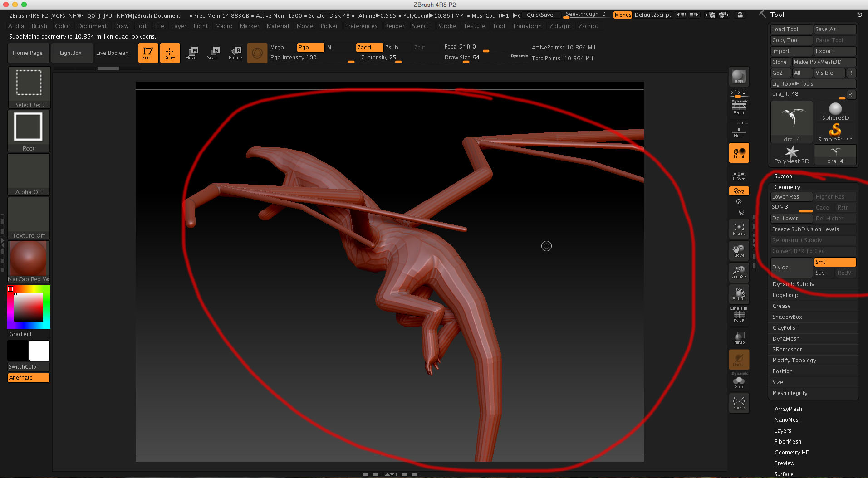This screenshot has height=478, width=868.
Task: Expand the Crease section
Action: (781, 306)
